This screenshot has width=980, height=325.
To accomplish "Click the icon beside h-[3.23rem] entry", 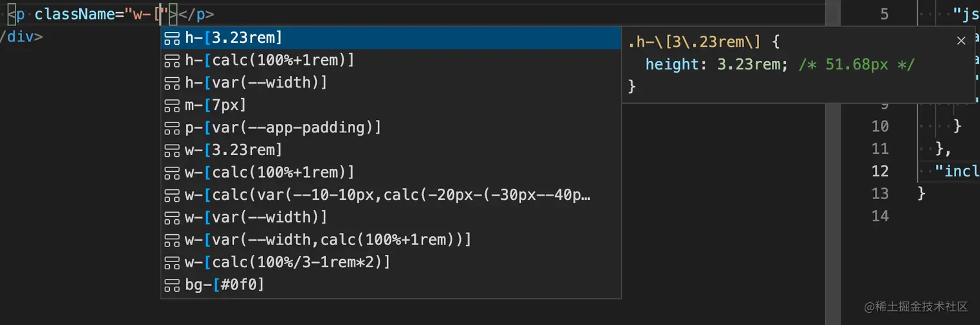I will coord(172,38).
